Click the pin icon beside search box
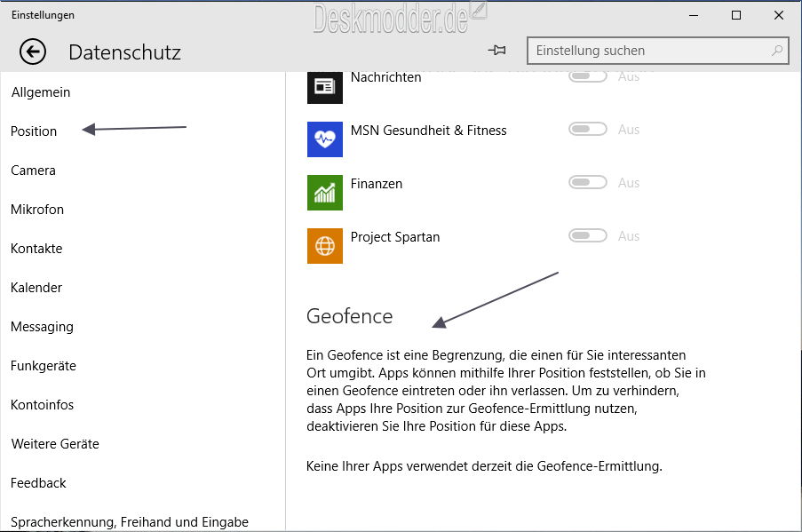This screenshot has width=802, height=532. 497,52
